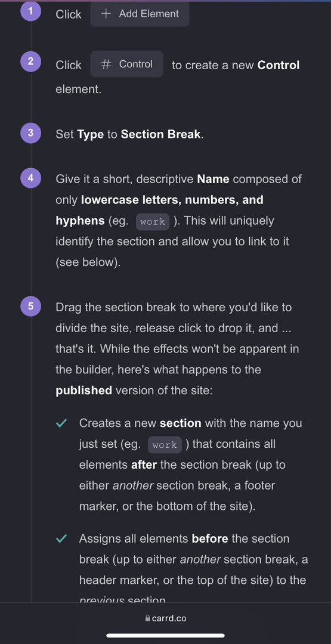Image resolution: width=331 pixels, height=644 pixels.
Task: Click the step 4 number badge
Action: (31, 178)
